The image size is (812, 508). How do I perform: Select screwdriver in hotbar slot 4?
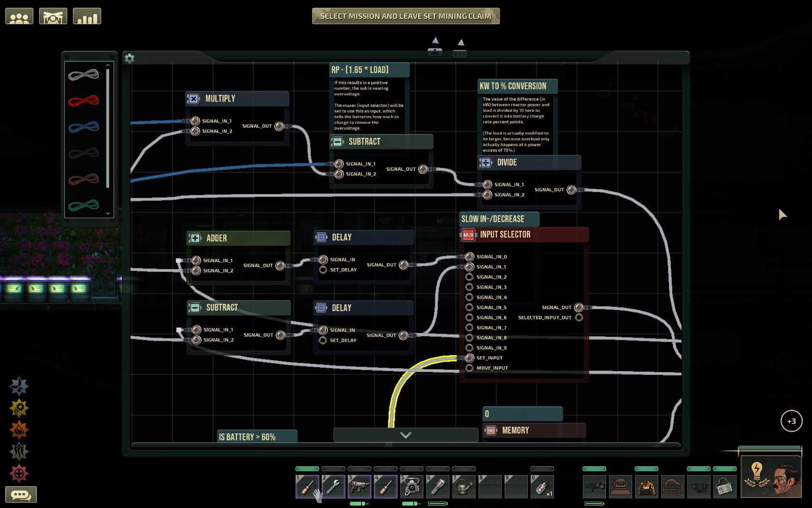(386, 486)
